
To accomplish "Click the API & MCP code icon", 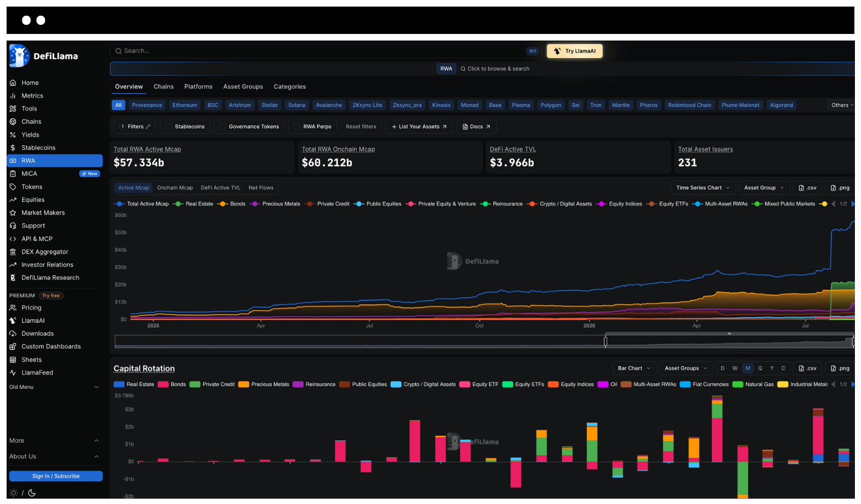I will pyautogui.click(x=13, y=239).
